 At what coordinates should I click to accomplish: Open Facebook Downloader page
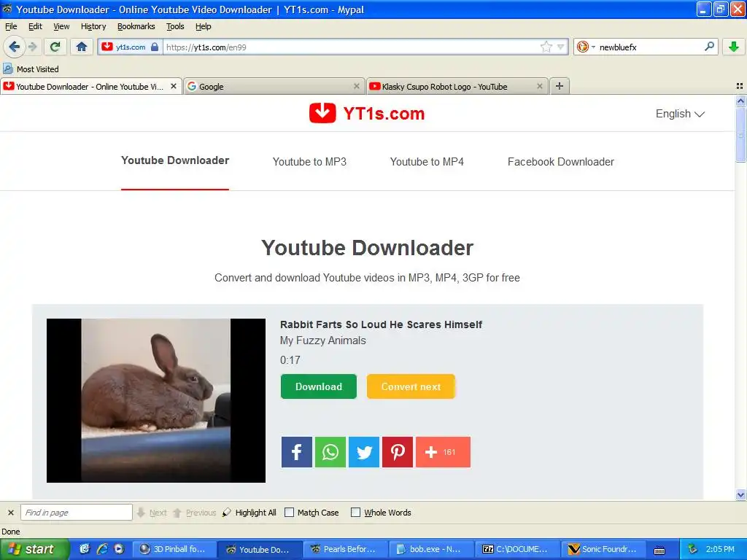(561, 162)
